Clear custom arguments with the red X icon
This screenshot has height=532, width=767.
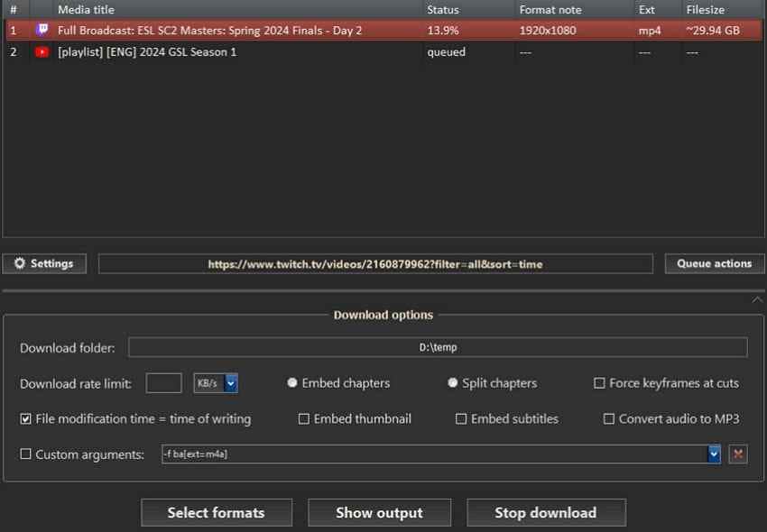point(737,454)
